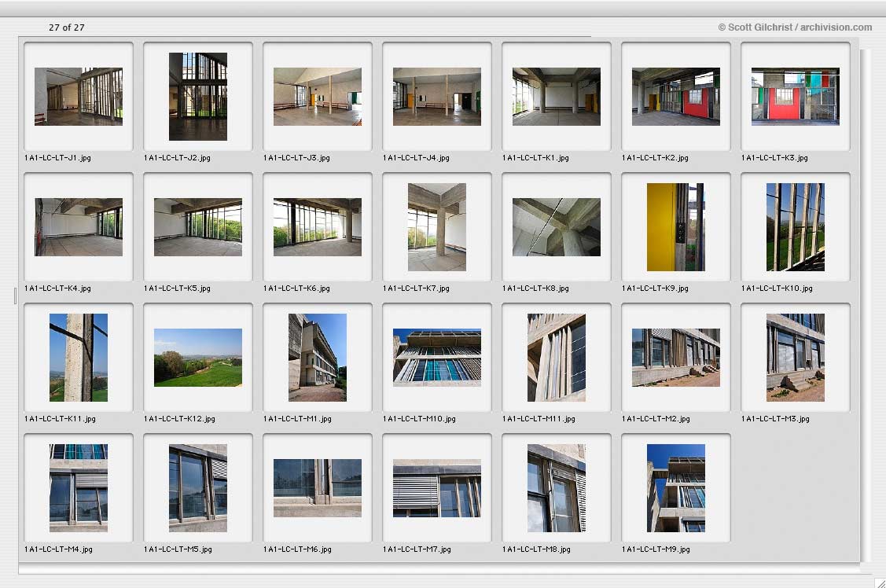Open the 1A1-LC-LT-M7.jpg blinds image

click(437, 488)
